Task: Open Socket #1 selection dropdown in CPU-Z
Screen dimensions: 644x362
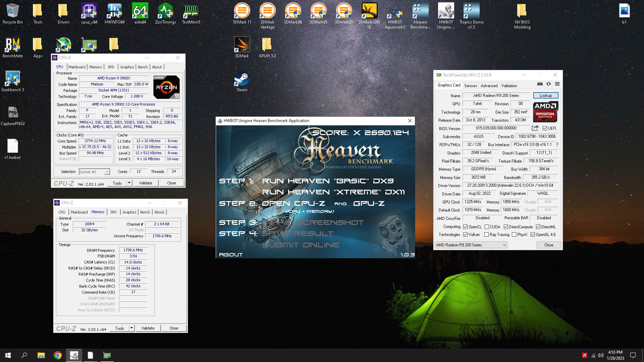Action: (94, 172)
